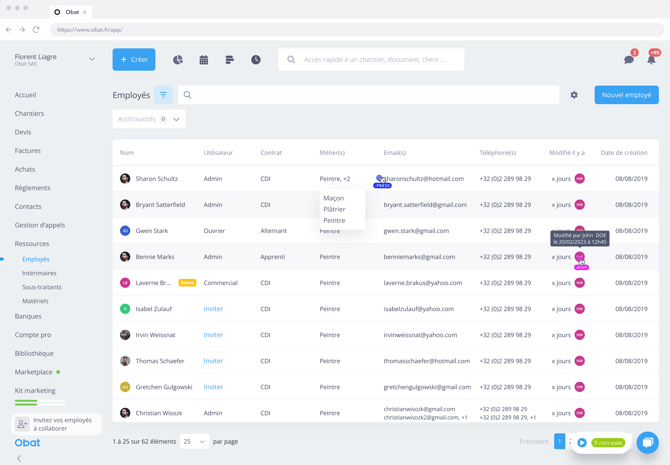Select Plâtrier in the métiers popup

coord(334,209)
